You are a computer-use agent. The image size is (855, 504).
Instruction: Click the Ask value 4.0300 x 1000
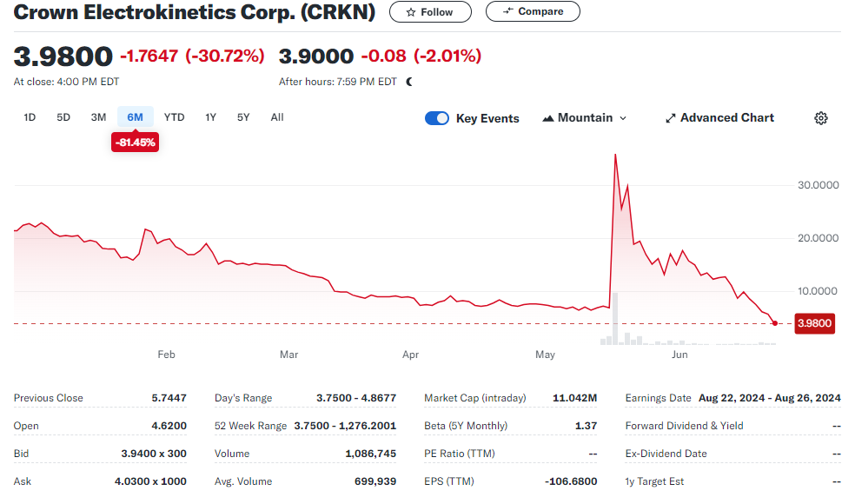[150, 481]
